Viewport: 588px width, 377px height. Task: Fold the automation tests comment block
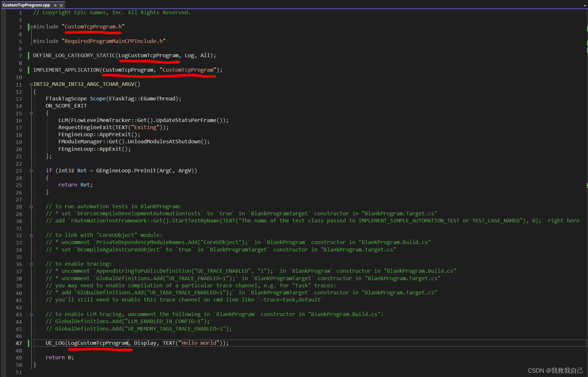click(x=31, y=207)
